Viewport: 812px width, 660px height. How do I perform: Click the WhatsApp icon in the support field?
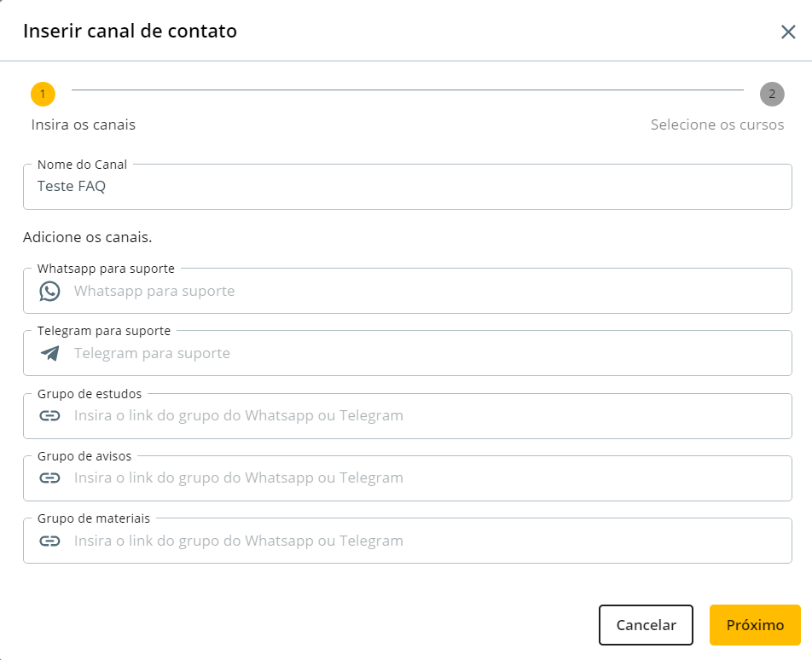point(50,291)
